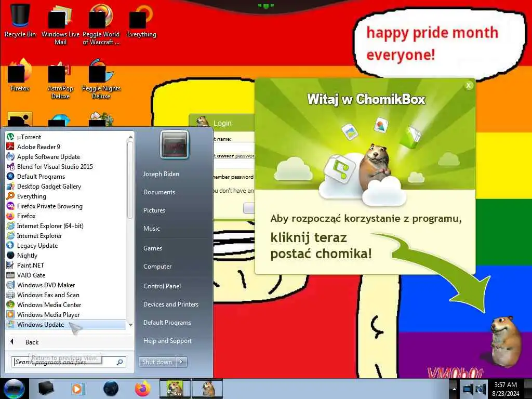Viewport: 532px width, 399px height.
Task: Launch Windows Media Center
Action: click(65, 304)
